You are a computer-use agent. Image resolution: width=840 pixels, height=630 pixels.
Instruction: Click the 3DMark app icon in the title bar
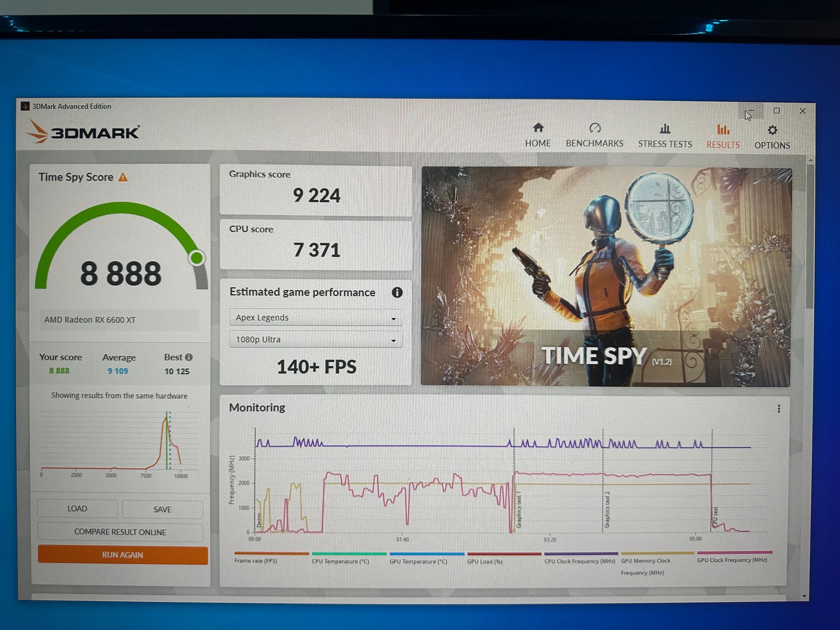[x=25, y=106]
